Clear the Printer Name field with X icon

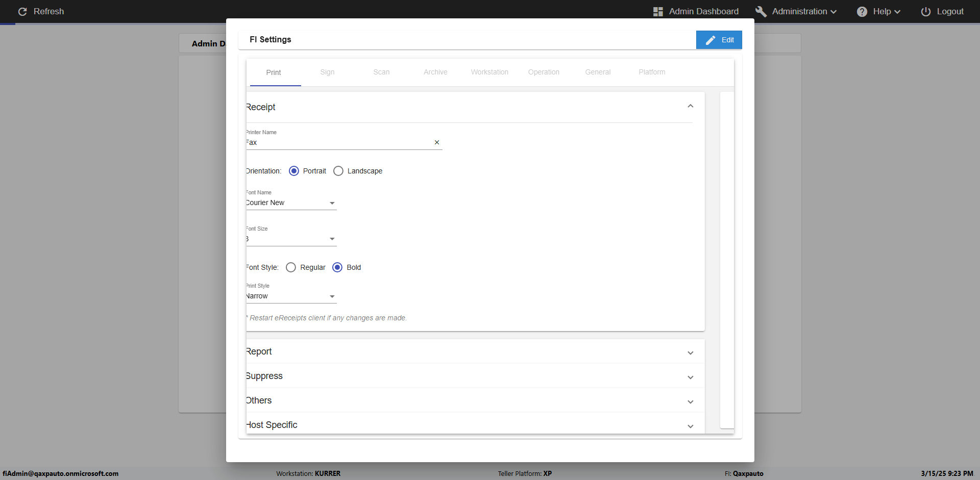coord(437,142)
